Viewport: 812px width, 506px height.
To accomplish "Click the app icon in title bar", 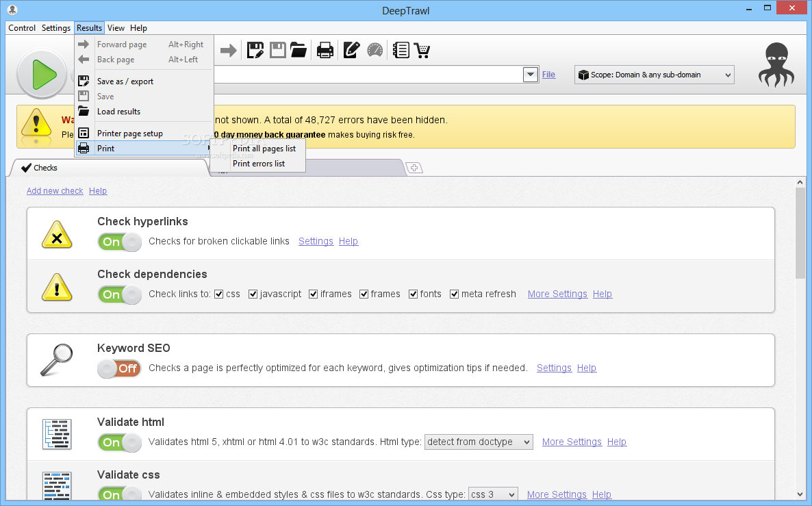I will click(12, 10).
